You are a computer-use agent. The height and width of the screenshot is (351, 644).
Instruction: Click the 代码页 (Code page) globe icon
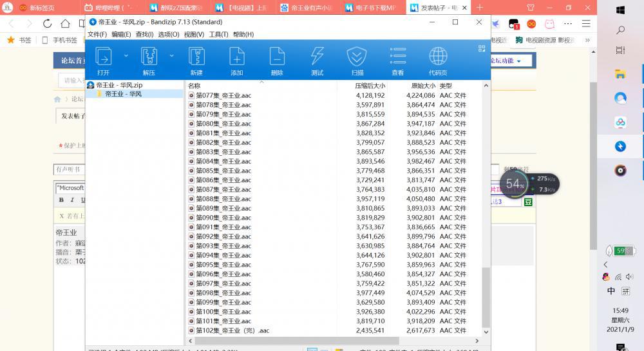point(438,56)
